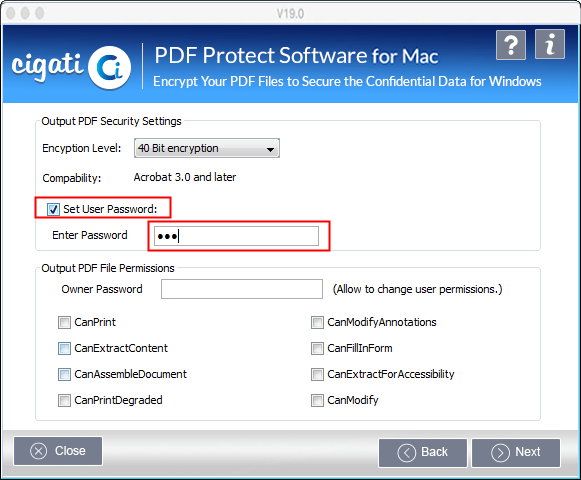
Task: Allow CanModifyAnnotations permission
Action: [317, 322]
